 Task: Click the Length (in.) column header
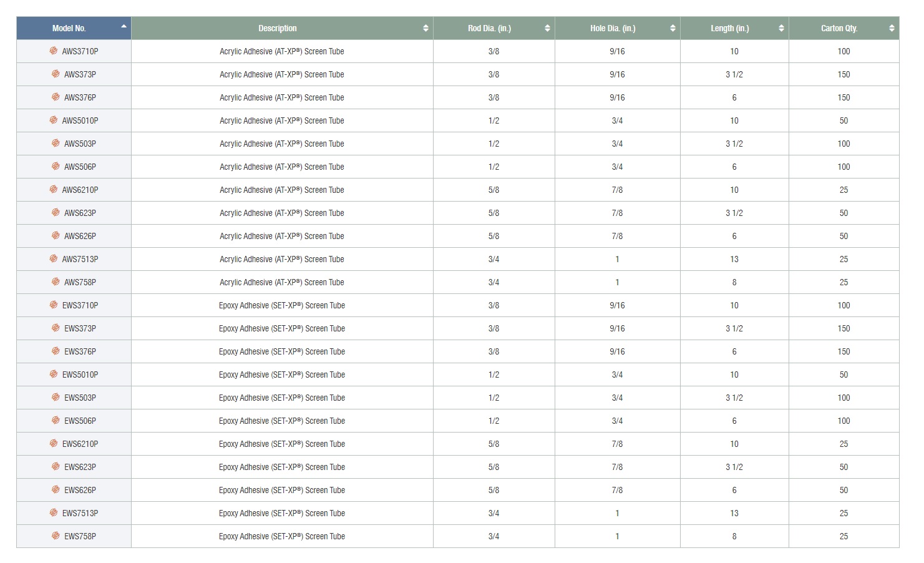(x=729, y=28)
